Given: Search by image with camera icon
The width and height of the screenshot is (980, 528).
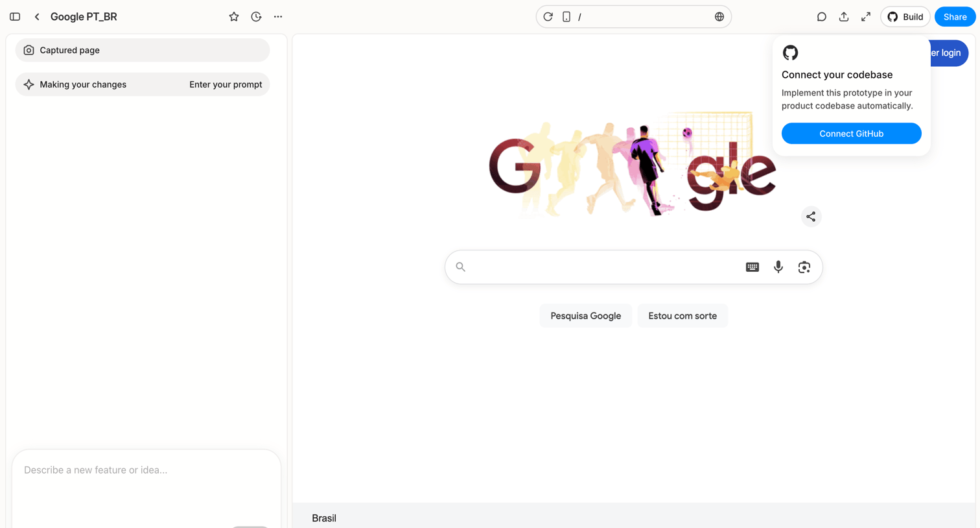Looking at the screenshot, I should (x=804, y=267).
